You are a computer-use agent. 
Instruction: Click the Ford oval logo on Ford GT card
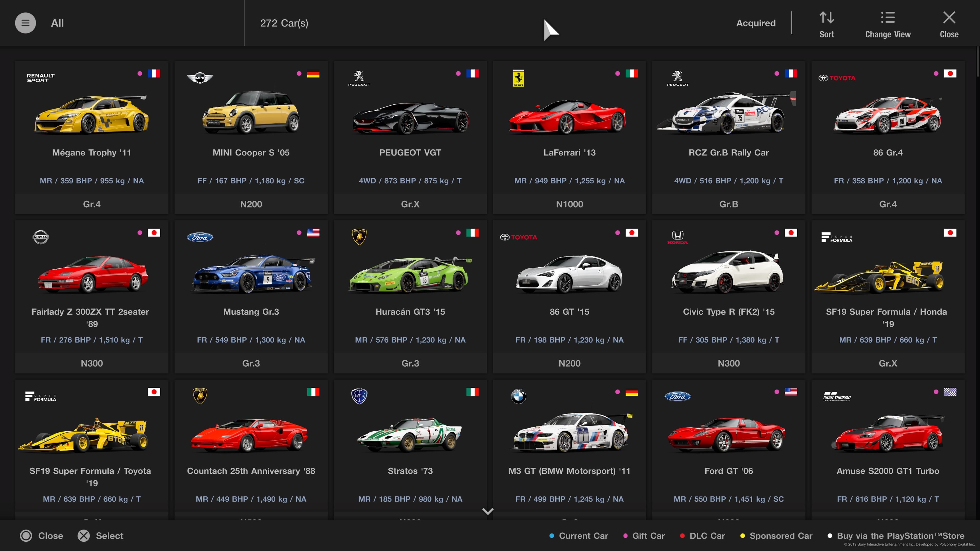(677, 397)
